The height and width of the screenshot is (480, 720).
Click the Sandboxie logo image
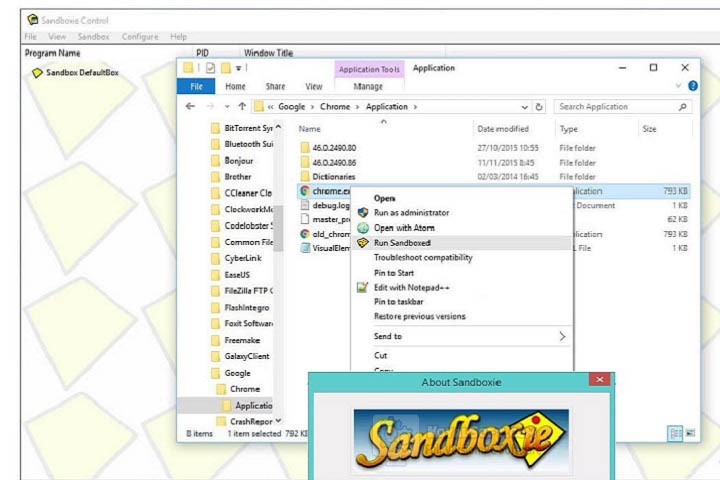tap(461, 440)
